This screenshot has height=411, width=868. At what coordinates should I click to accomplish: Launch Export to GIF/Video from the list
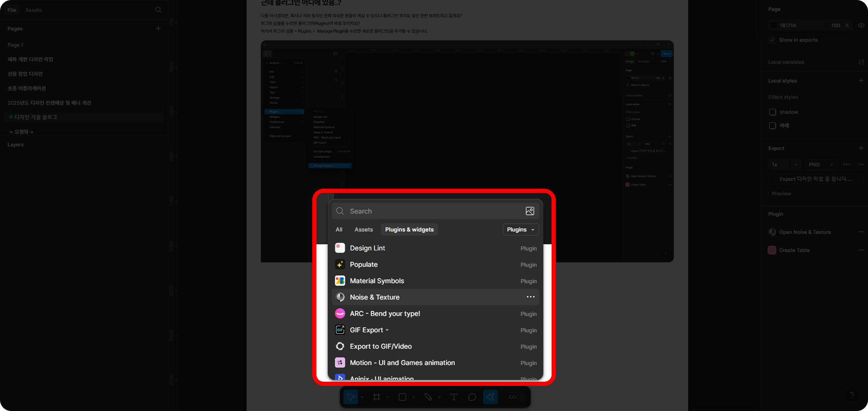pyautogui.click(x=435, y=346)
